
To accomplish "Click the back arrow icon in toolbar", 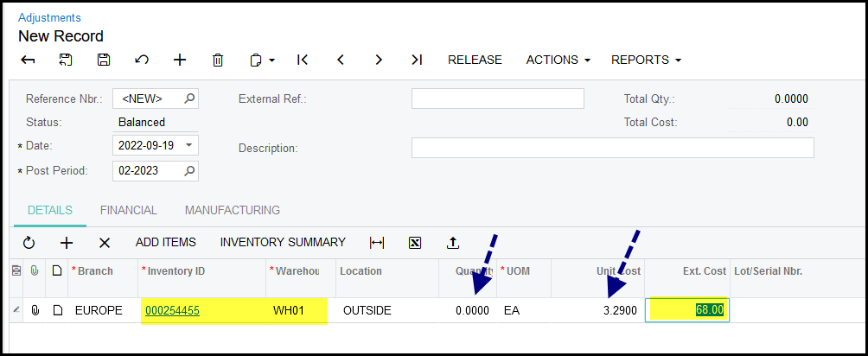I will [x=28, y=60].
